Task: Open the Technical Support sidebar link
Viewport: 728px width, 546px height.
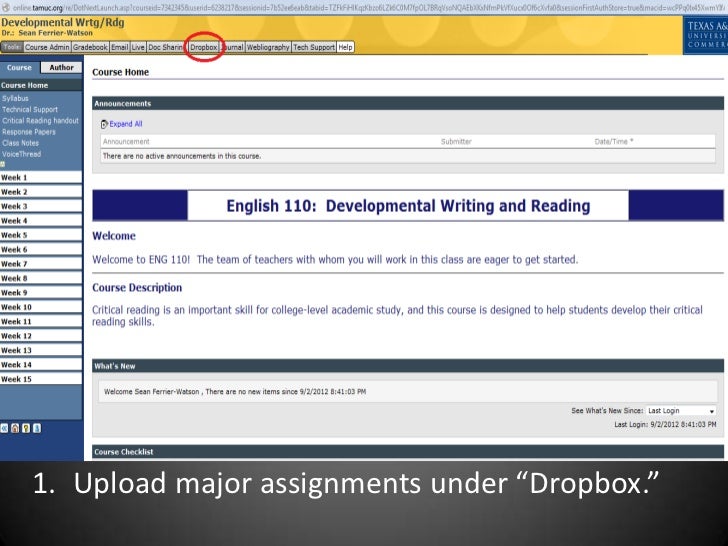Action: (30, 110)
